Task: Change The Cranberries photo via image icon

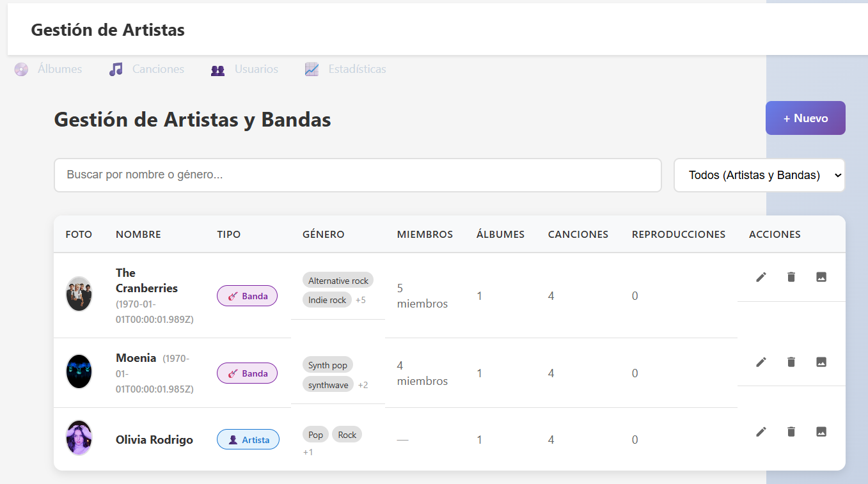Action: tap(821, 277)
